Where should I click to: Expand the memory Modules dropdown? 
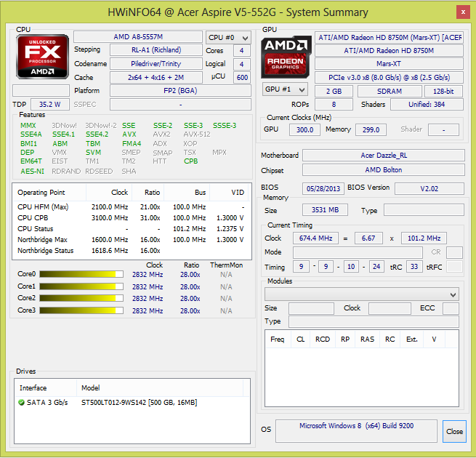pyautogui.click(x=362, y=294)
